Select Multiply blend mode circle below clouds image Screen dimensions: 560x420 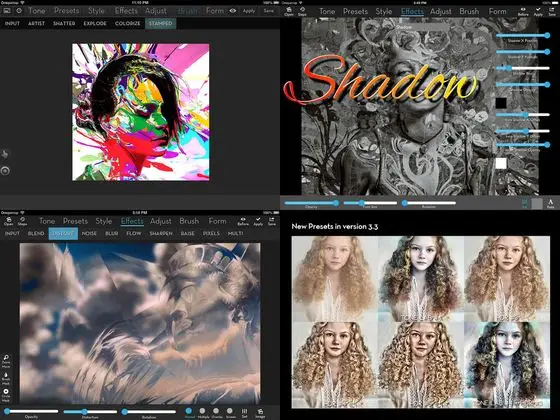(203, 412)
